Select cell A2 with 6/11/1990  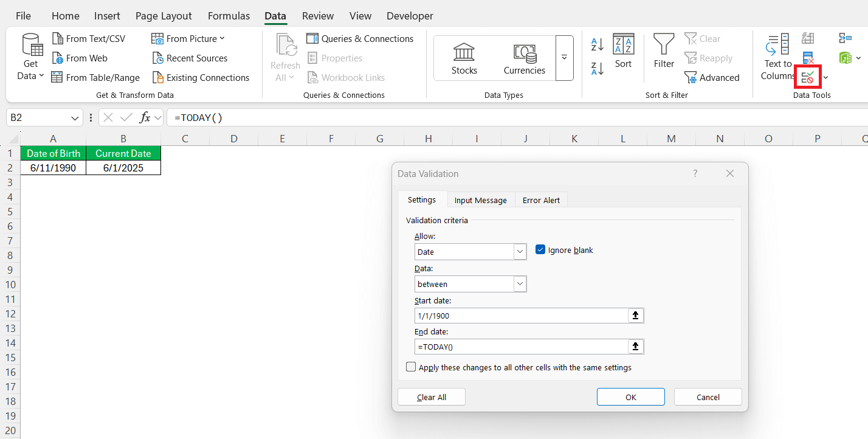click(53, 168)
